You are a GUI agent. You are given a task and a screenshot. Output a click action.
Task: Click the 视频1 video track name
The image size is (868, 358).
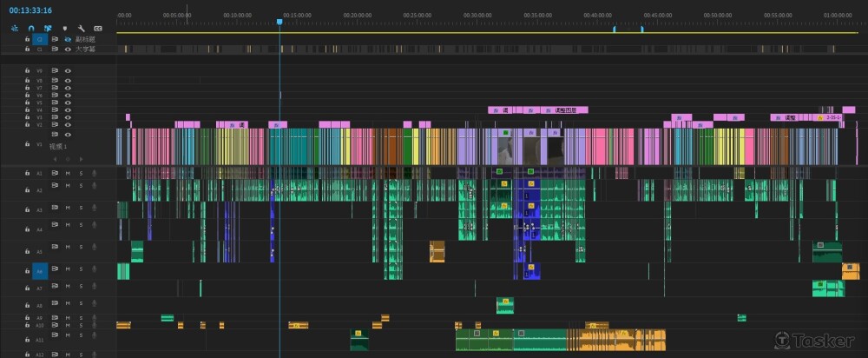coord(56,146)
